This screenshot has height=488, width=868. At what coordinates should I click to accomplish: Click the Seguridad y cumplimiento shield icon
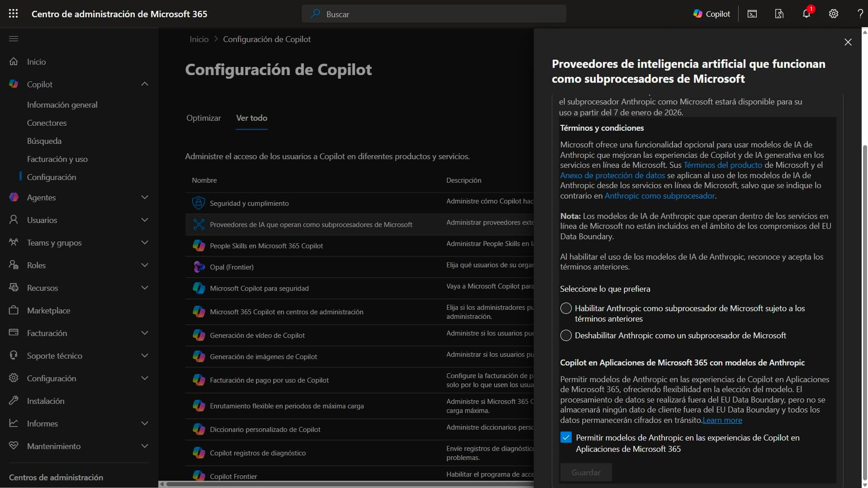click(x=199, y=203)
